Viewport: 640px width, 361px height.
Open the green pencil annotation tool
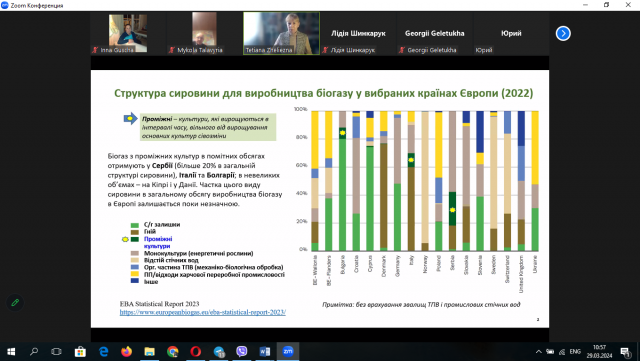point(15,303)
